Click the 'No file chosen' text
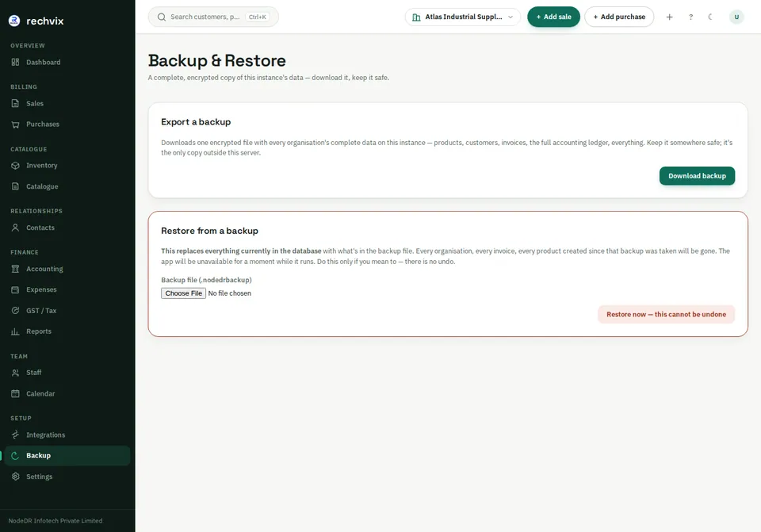Image resolution: width=761 pixels, height=532 pixels. (x=230, y=293)
